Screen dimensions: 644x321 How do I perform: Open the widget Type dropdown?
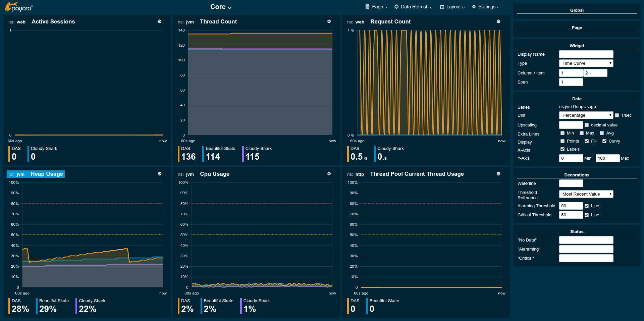(586, 63)
